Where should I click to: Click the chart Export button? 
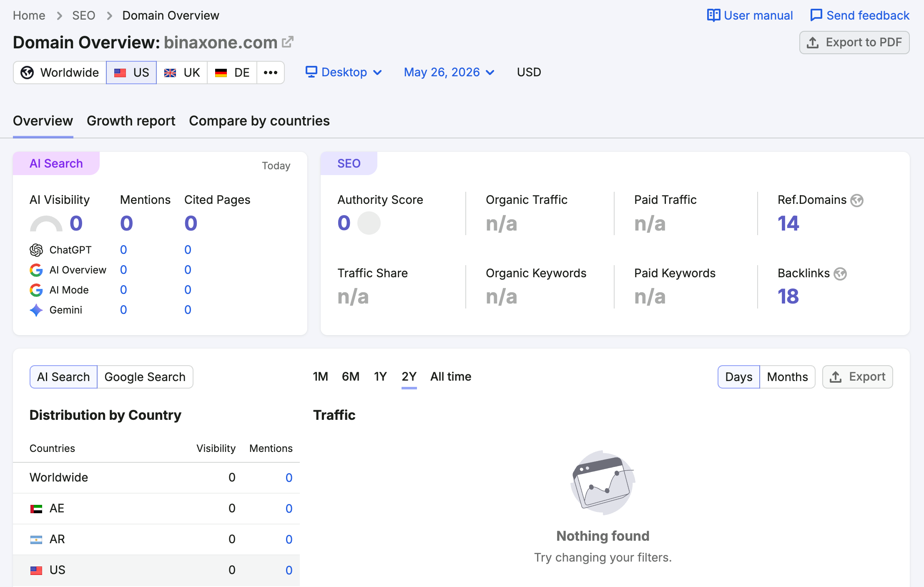857,377
